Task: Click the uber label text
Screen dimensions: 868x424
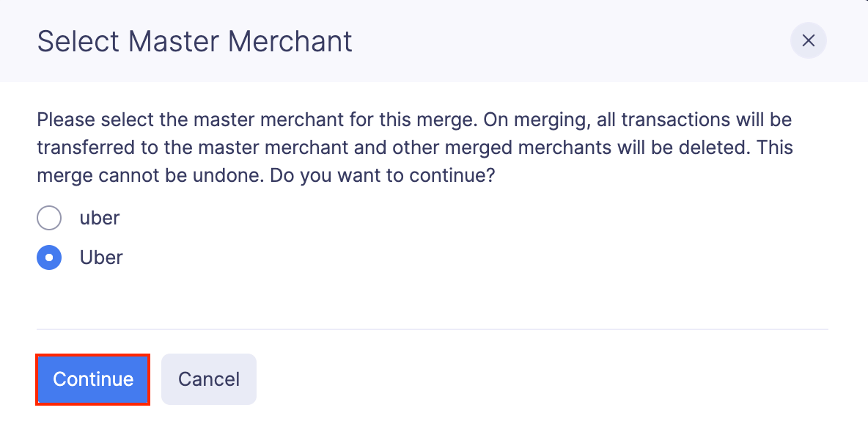Action: [99, 218]
